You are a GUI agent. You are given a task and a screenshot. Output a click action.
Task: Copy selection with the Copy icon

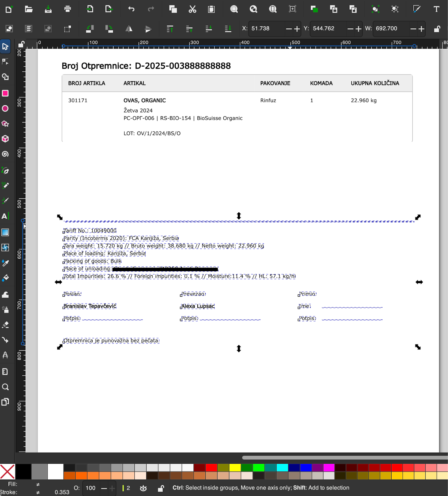click(x=173, y=9)
